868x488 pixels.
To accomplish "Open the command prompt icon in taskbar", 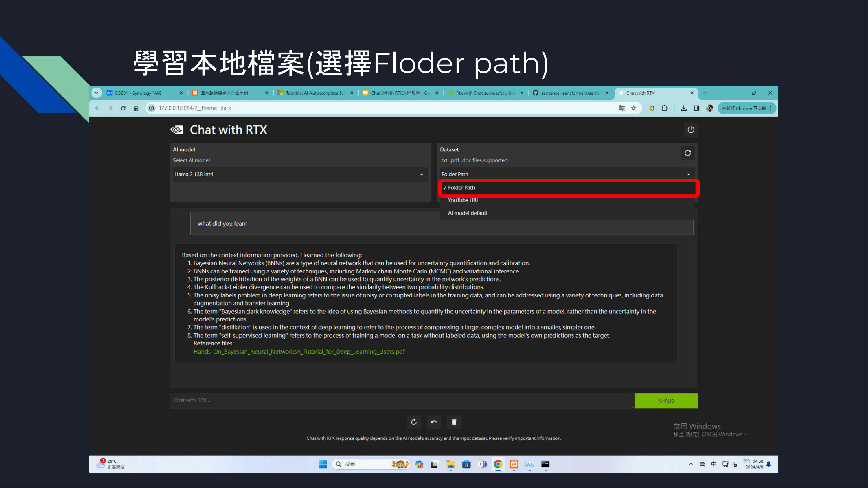I will point(545,464).
